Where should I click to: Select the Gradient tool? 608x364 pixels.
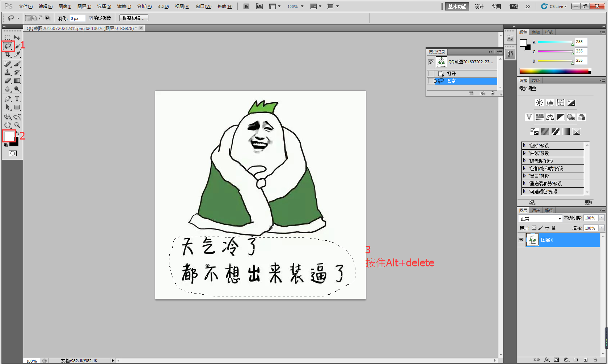pos(17,81)
